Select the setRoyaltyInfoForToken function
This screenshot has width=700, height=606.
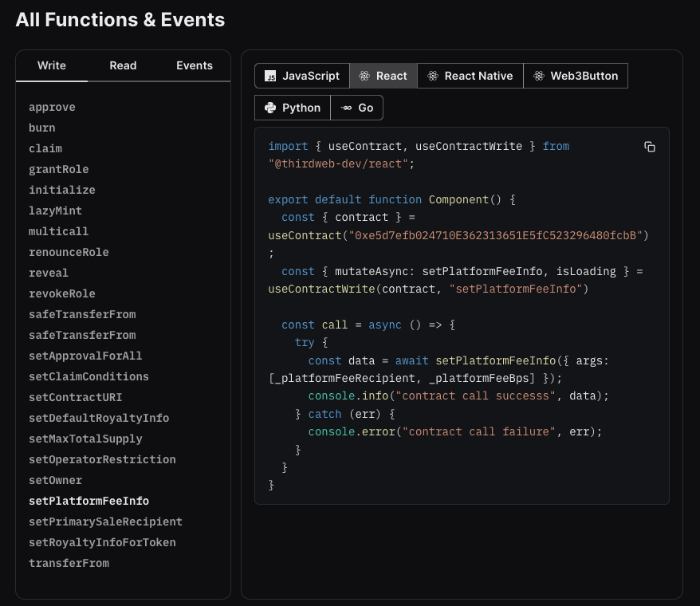click(102, 542)
